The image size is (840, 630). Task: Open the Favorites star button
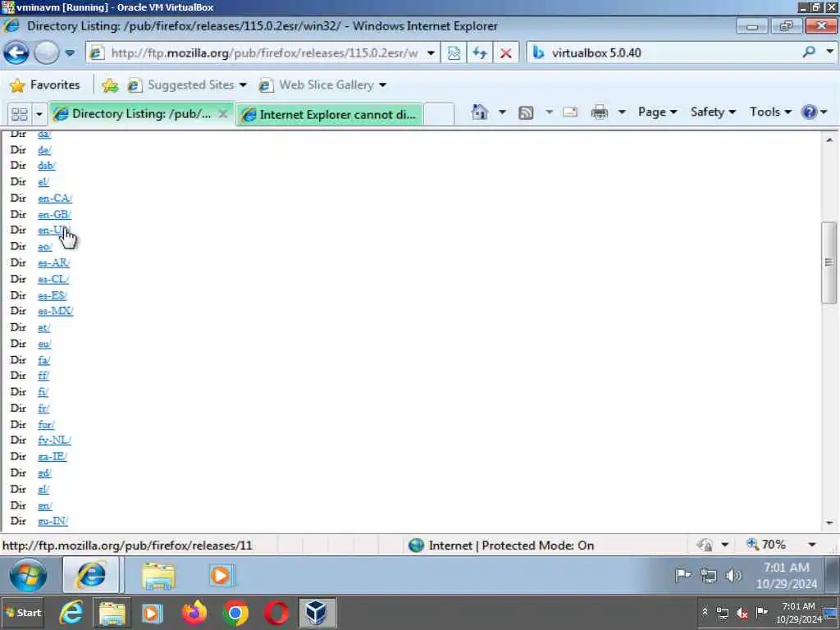(44, 84)
